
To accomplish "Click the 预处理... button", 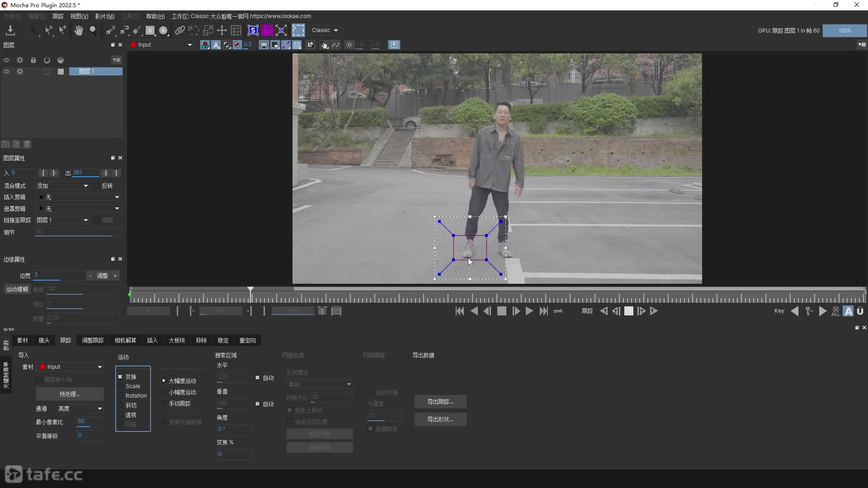I will click(70, 394).
